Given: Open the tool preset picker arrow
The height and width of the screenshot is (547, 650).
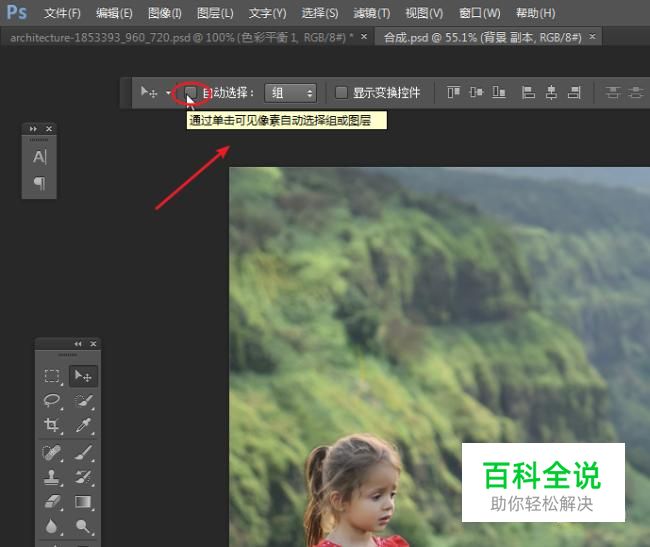Looking at the screenshot, I should [168, 93].
